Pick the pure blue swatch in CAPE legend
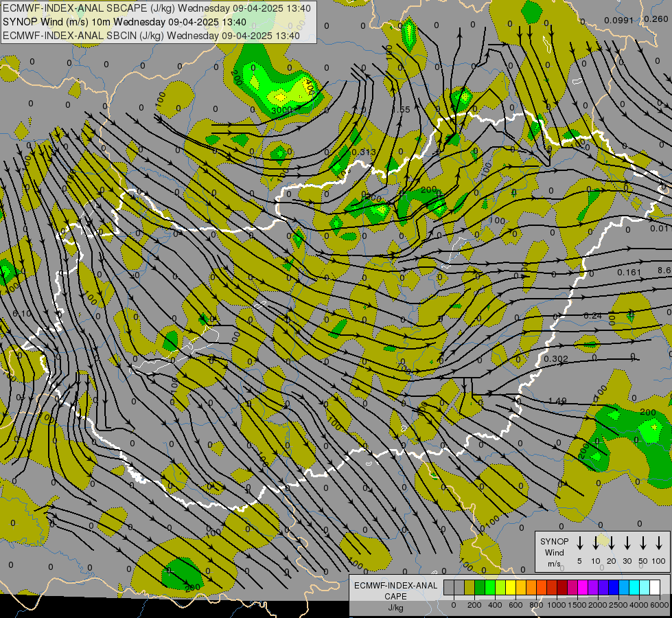This screenshot has width=672, height=618. click(614, 588)
